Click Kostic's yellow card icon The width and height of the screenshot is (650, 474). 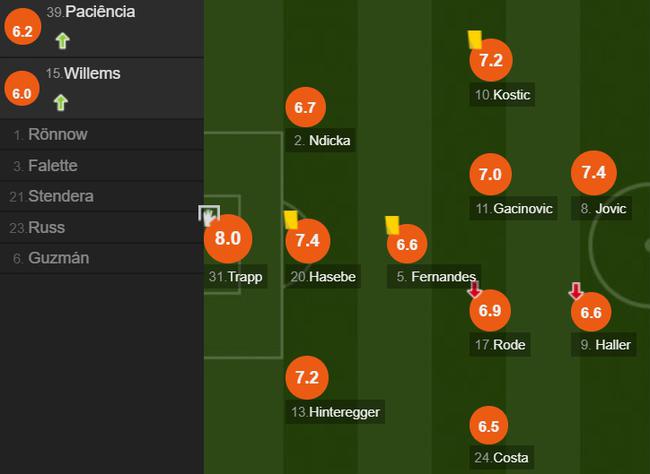click(x=475, y=39)
